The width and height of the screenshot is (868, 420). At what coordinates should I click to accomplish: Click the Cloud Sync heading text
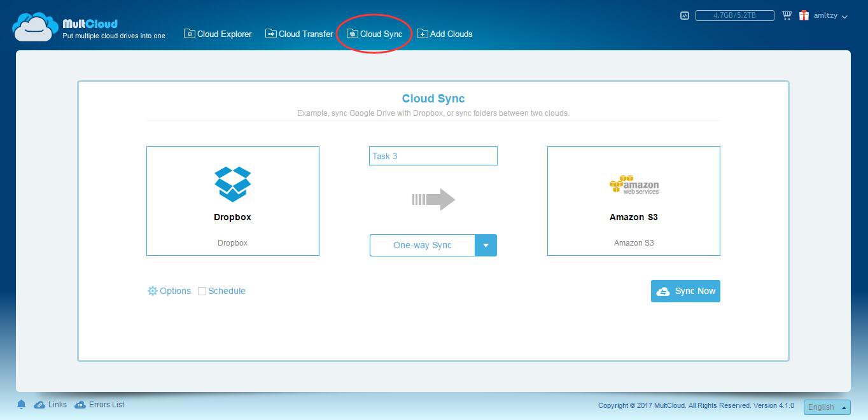433,99
